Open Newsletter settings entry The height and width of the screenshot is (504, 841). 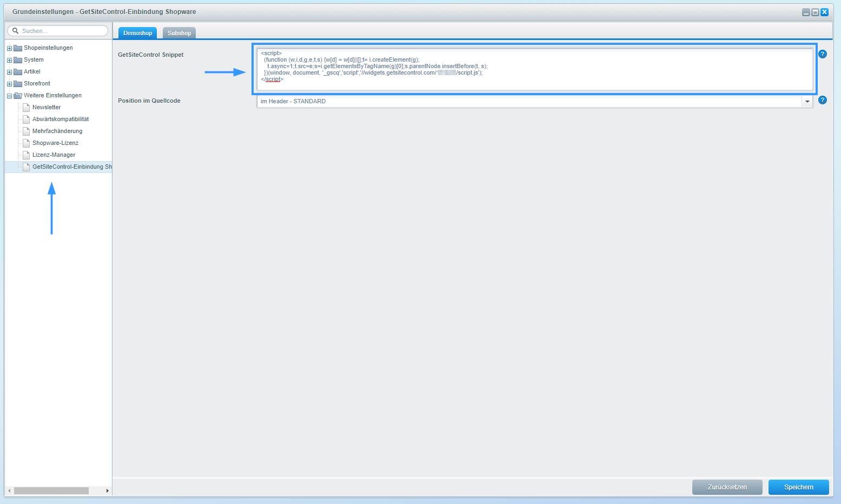point(47,107)
